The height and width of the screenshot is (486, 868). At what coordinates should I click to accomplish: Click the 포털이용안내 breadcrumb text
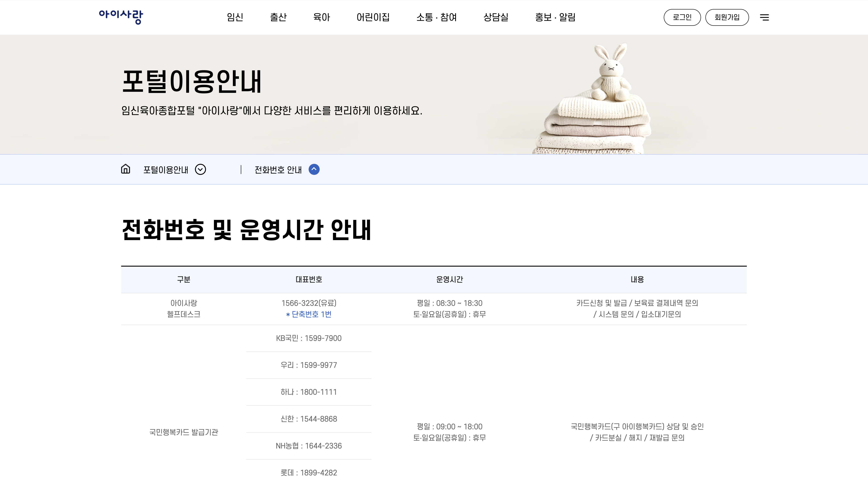[x=165, y=170]
